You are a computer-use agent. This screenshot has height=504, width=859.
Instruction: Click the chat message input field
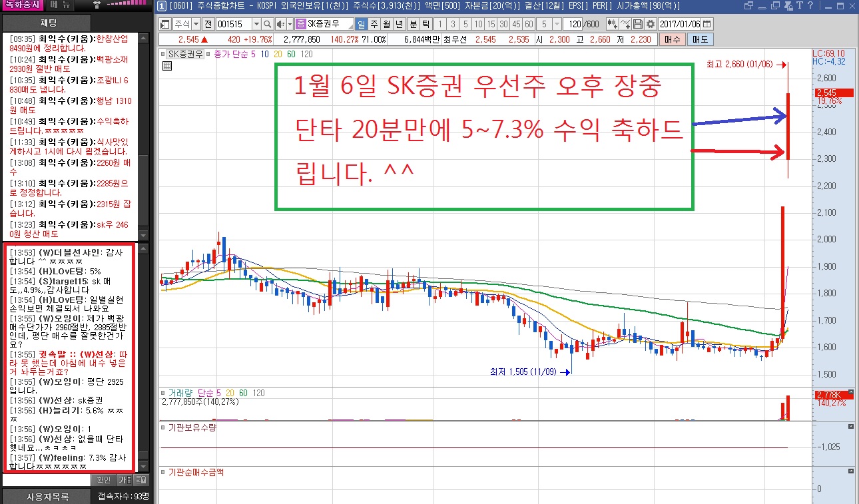pyautogui.click(x=47, y=479)
